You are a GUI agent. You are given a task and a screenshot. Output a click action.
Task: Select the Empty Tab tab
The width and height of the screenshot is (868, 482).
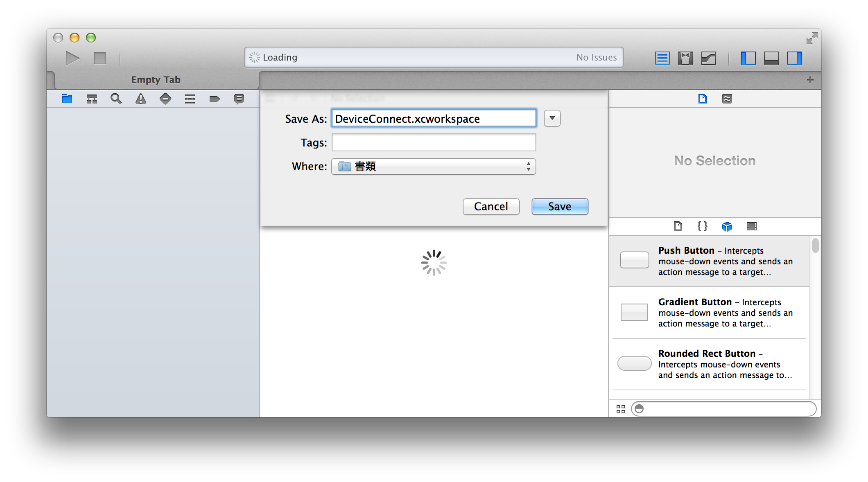[156, 80]
